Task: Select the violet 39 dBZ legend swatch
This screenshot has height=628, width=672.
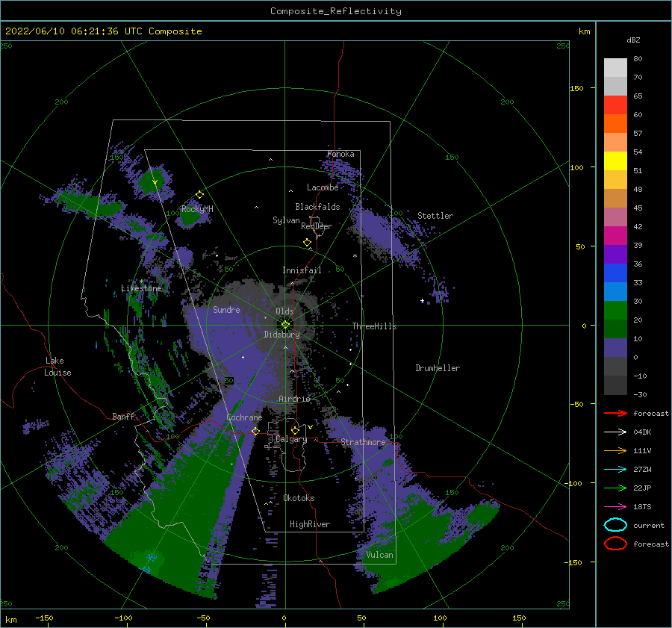Action: pyautogui.click(x=615, y=255)
